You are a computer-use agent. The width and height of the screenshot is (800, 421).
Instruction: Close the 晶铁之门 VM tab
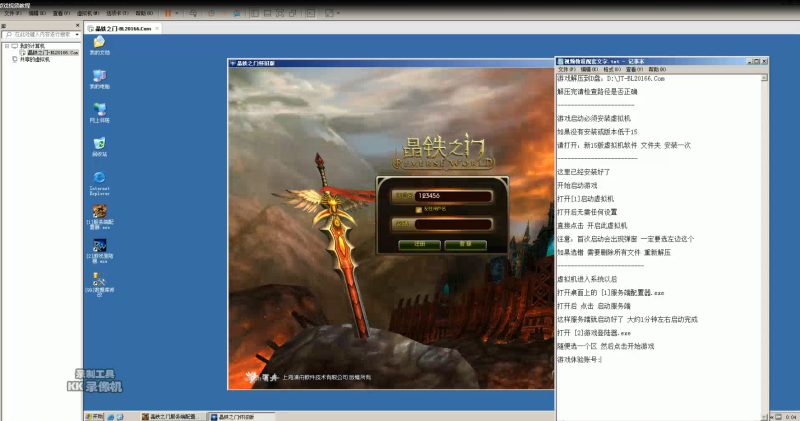(157, 29)
